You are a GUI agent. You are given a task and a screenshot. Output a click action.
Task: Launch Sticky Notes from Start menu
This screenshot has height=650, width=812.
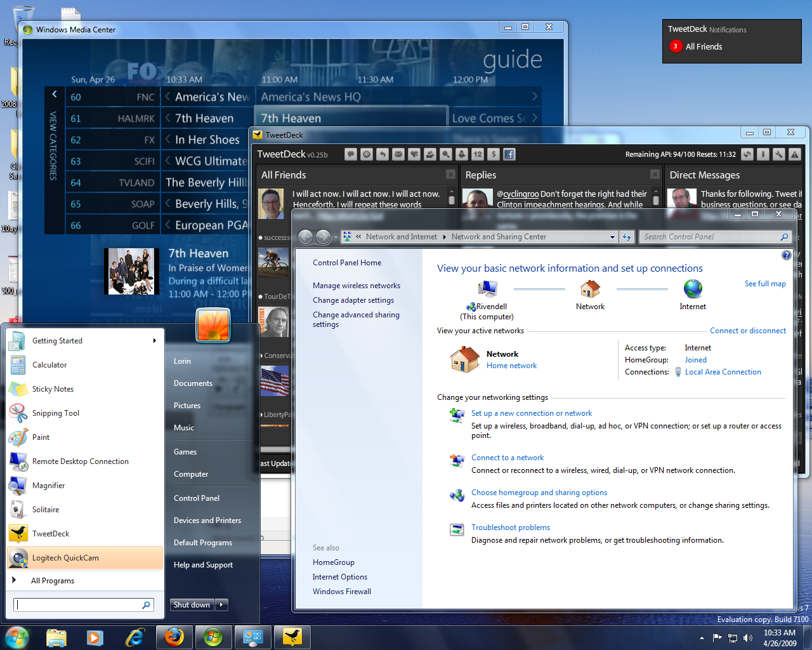click(86, 389)
